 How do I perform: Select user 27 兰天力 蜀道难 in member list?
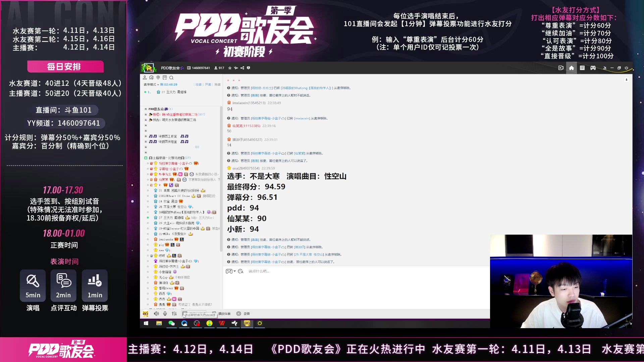(171, 218)
